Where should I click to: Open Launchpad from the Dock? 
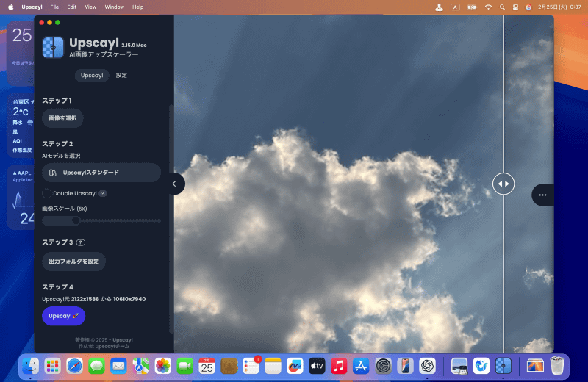click(52, 366)
